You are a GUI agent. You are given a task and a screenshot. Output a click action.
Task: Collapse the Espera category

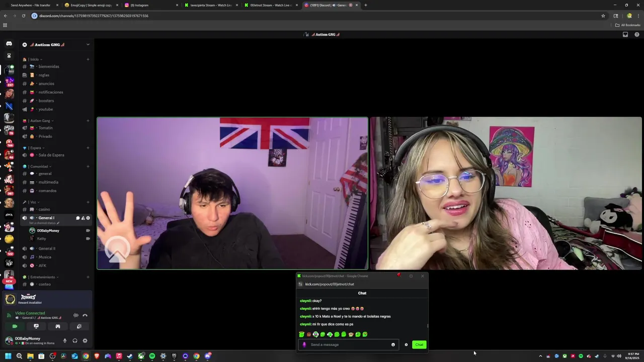[x=33, y=148]
